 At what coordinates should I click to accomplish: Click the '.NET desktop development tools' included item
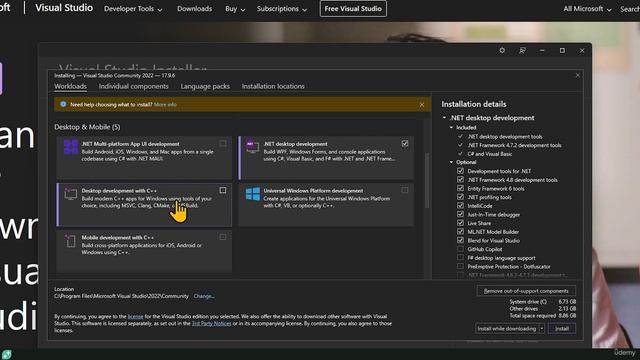505,137
